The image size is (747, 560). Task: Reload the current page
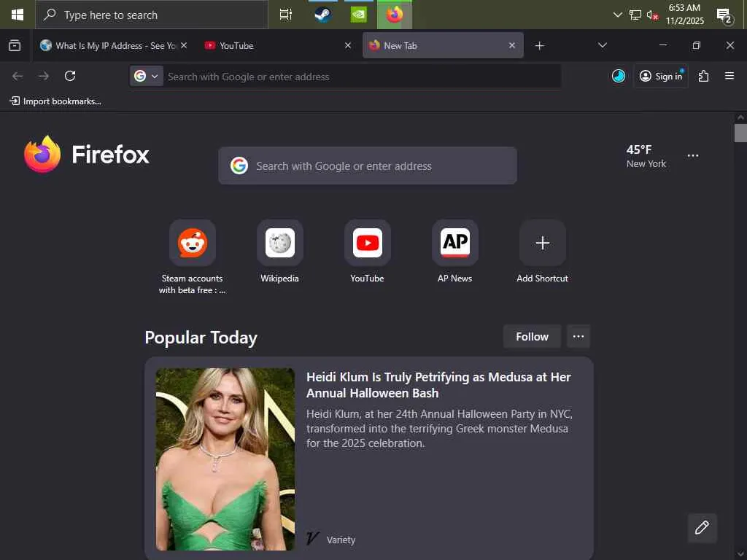point(70,76)
